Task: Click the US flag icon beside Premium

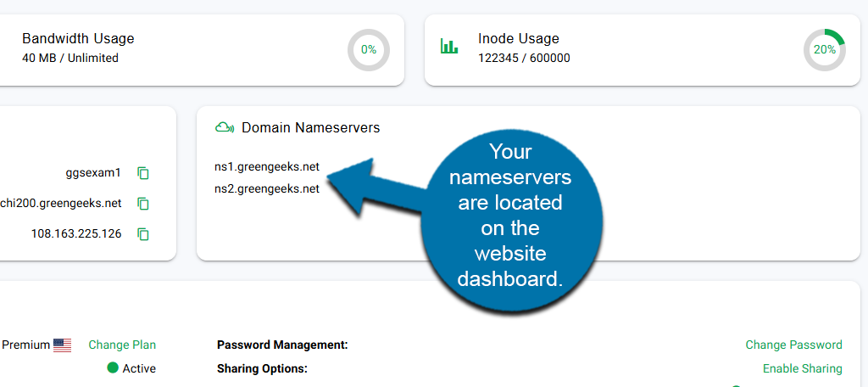Action: 62,345
